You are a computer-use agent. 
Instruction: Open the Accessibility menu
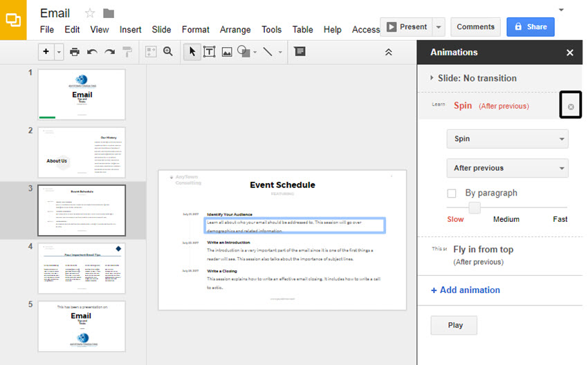(366, 30)
